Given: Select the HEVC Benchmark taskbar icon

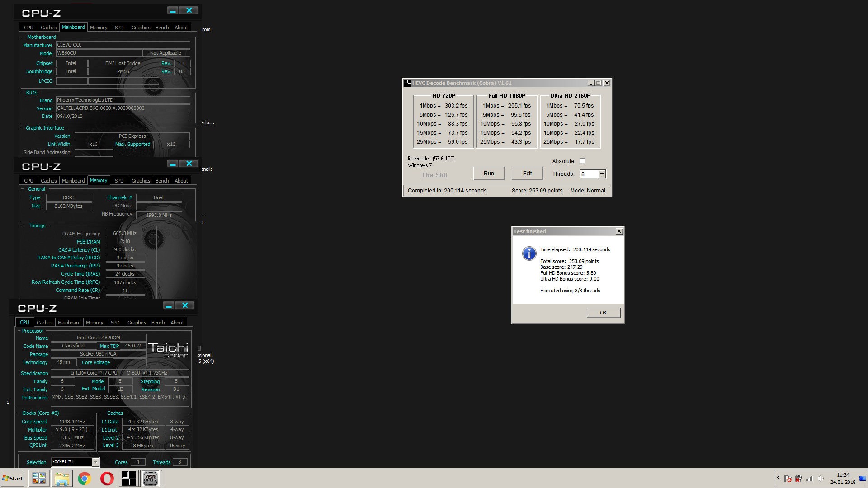Looking at the screenshot, I should click(x=128, y=479).
